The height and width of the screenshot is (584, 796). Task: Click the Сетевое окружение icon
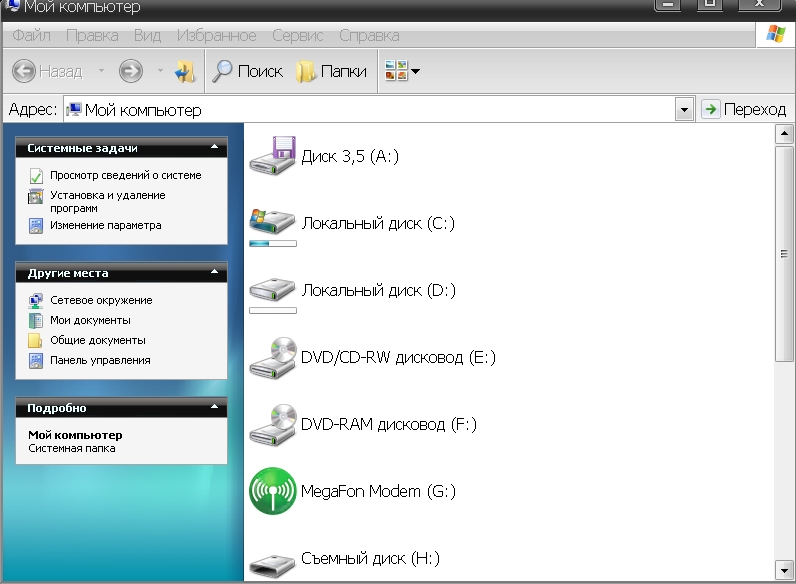[36, 301]
